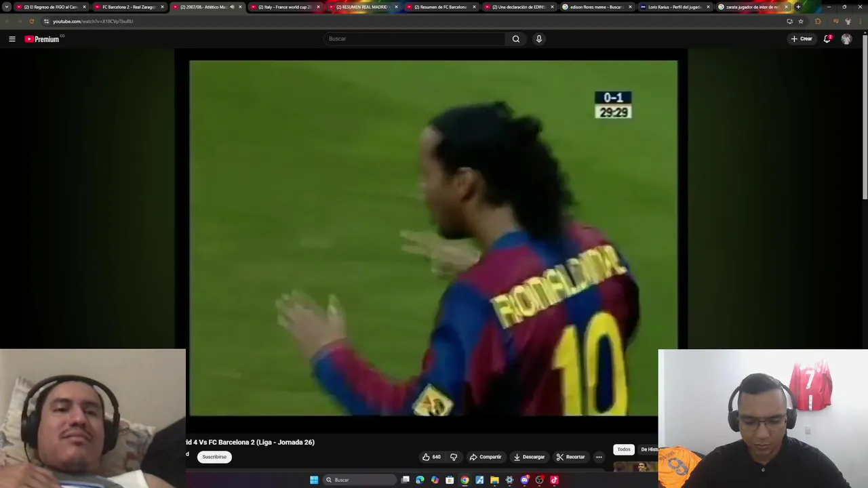The height and width of the screenshot is (488, 868).
Task: Switch to tab Una declaración de EDINSON
Action: [x=519, y=7]
